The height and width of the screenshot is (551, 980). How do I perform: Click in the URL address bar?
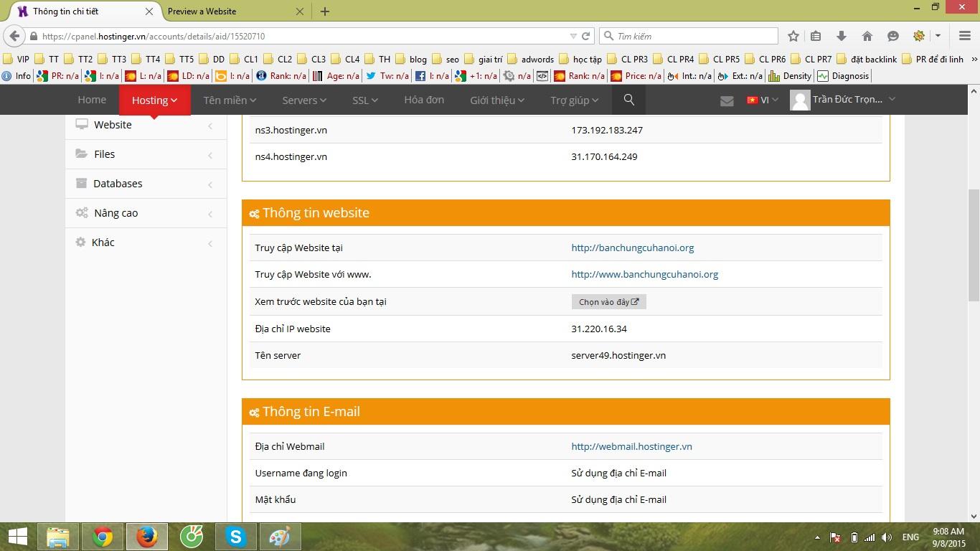[301, 36]
